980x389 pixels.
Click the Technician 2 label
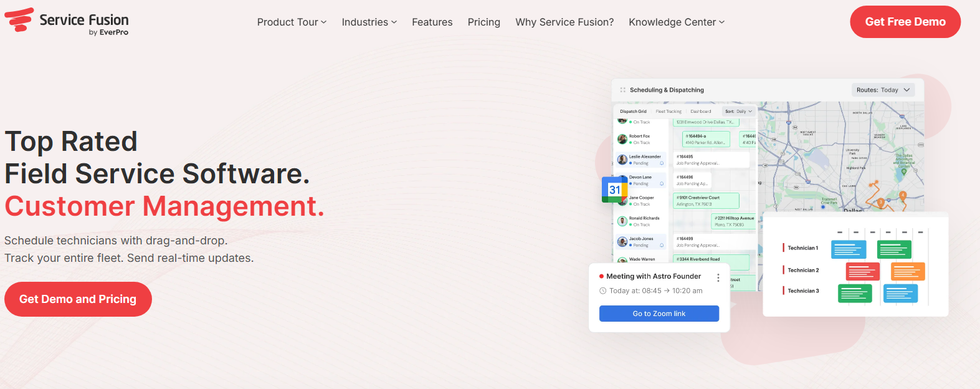coord(803,270)
